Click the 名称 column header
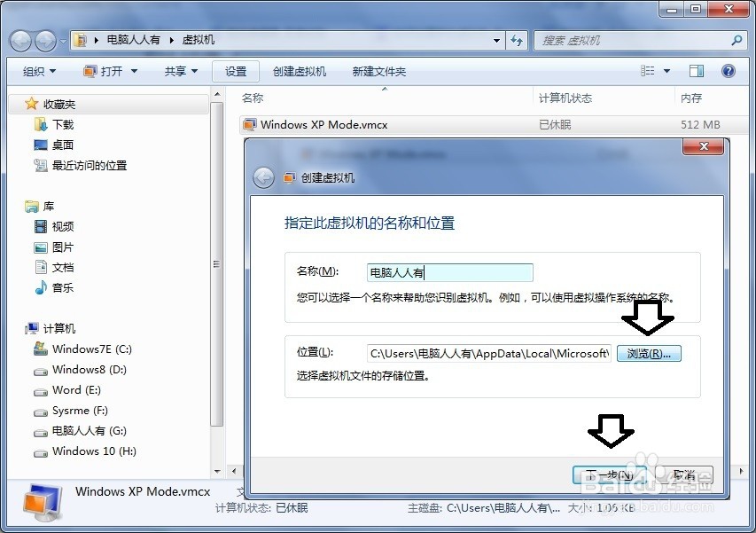Image resolution: width=756 pixels, height=533 pixels. [x=253, y=98]
